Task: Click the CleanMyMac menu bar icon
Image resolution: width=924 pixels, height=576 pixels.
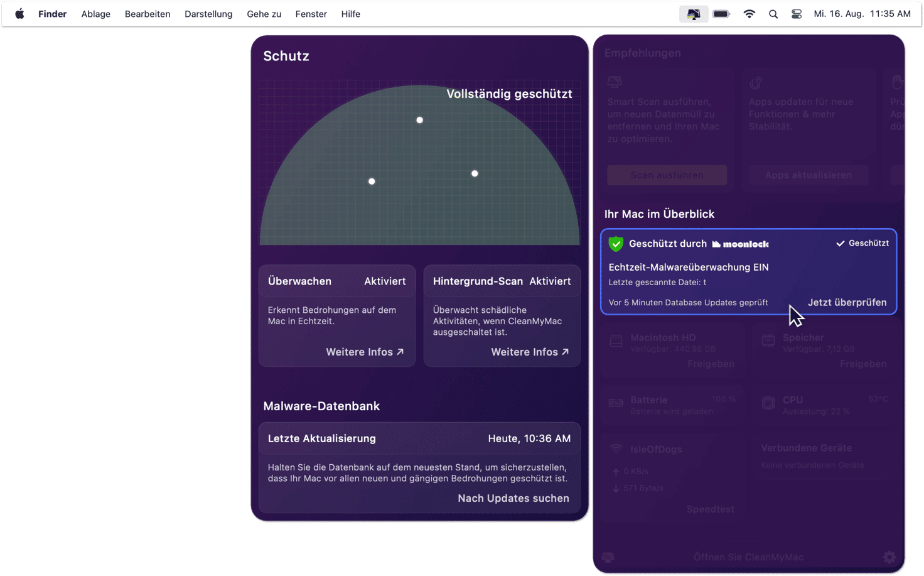Action: pyautogui.click(x=694, y=14)
